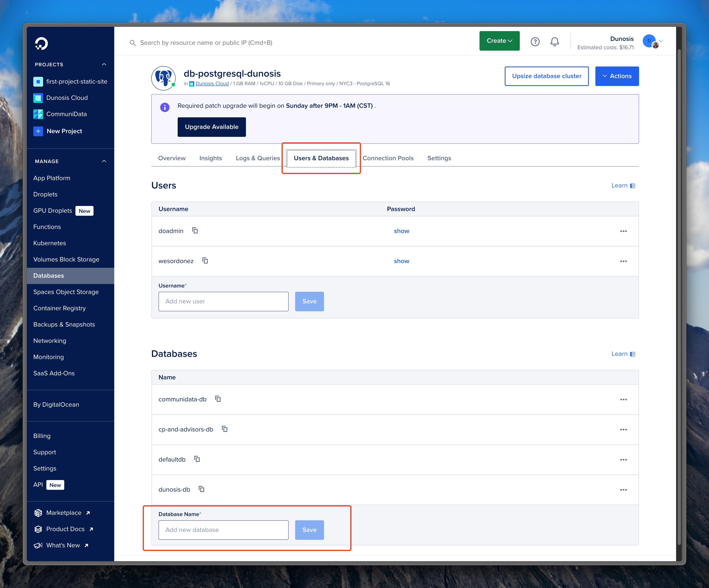Show the doadmin password
This screenshot has height=588, width=709.
[401, 231]
